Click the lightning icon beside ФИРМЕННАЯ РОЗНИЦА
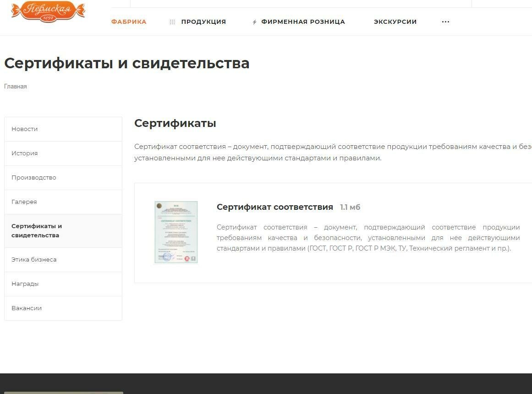Viewport: 532px width, 394px height. pyautogui.click(x=254, y=22)
